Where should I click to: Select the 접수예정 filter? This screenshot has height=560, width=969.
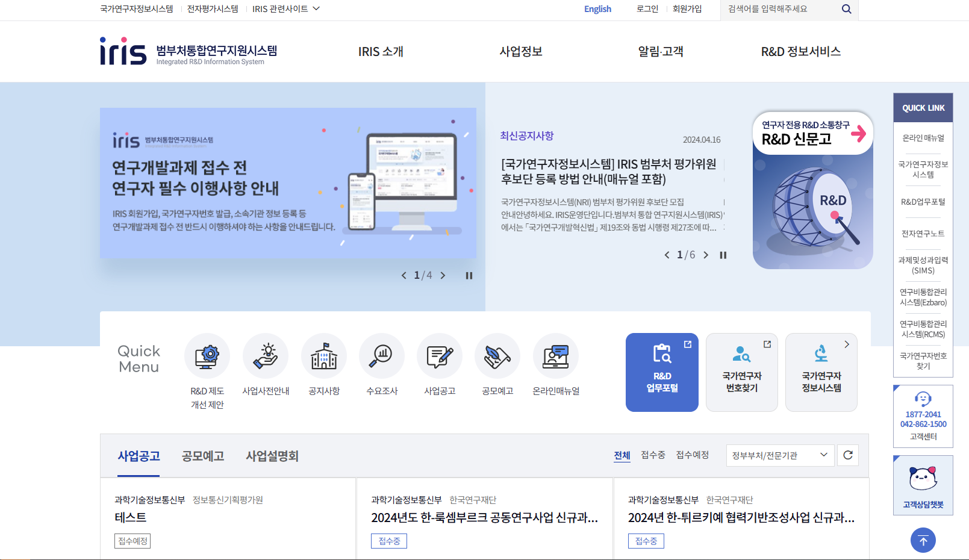click(x=693, y=455)
